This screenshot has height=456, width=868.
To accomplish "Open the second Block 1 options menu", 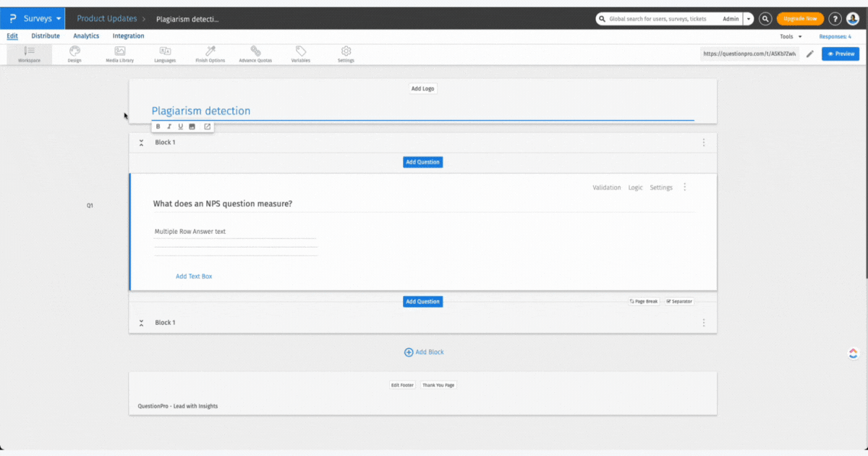I will tap(703, 323).
